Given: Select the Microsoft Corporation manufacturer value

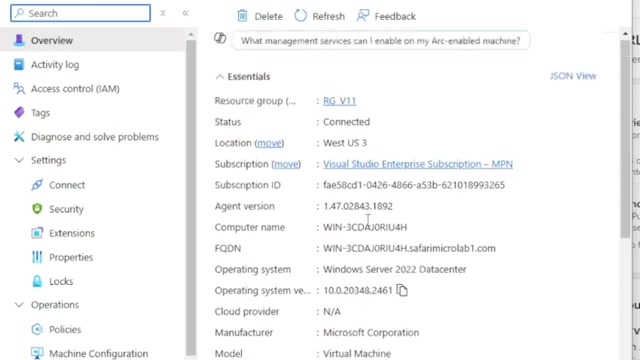Looking at the screenshot, I should (x=371, y=333).
